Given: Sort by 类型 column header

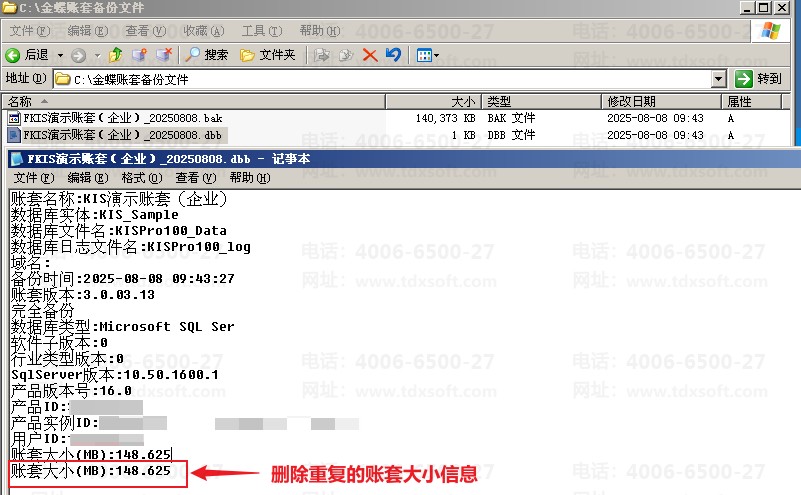Looking at the screenshot, I should (x=541, y=102).
